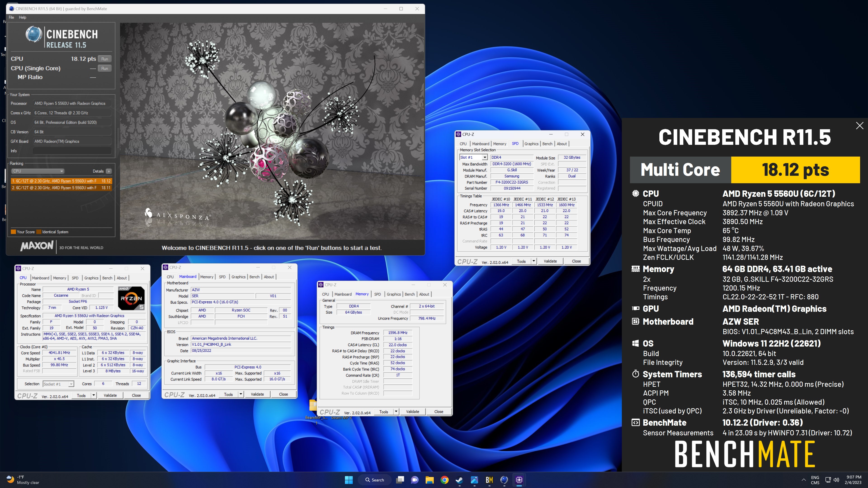The width and height of the screenshot is (868, 488).
Task: Open Task View from taskbar
Action: click(x=400, y=480)
